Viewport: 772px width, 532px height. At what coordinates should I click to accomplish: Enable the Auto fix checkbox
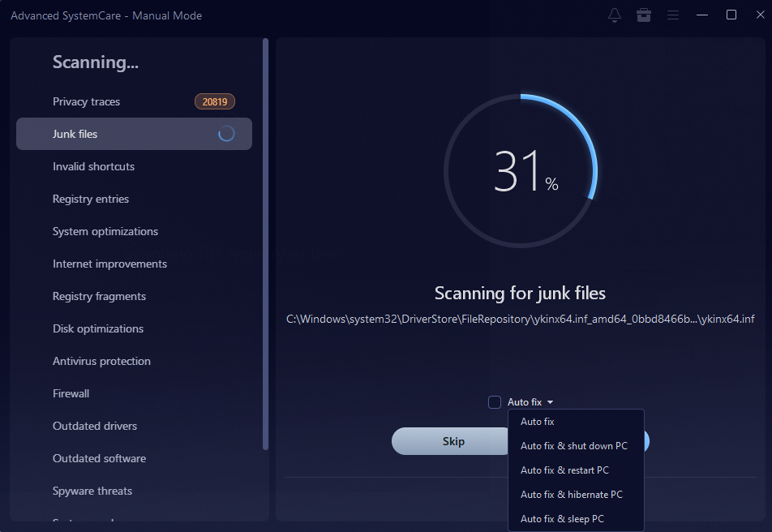point(494,401)
